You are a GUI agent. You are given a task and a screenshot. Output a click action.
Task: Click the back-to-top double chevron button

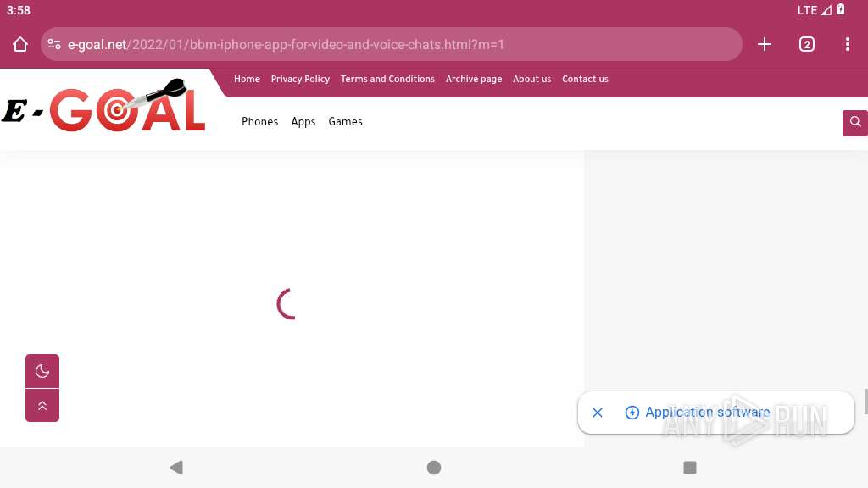tap(42, 406)
